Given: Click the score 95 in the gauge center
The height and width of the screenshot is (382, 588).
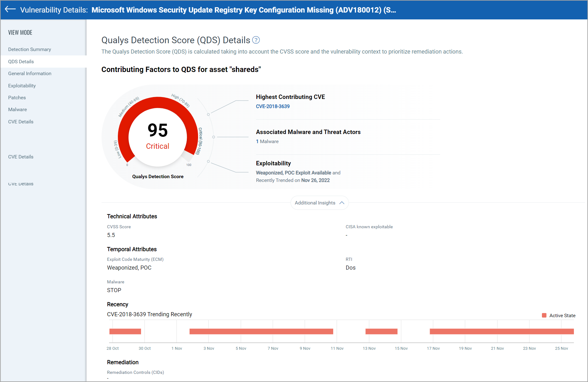Looking at the screenshot, I should 158,130.
